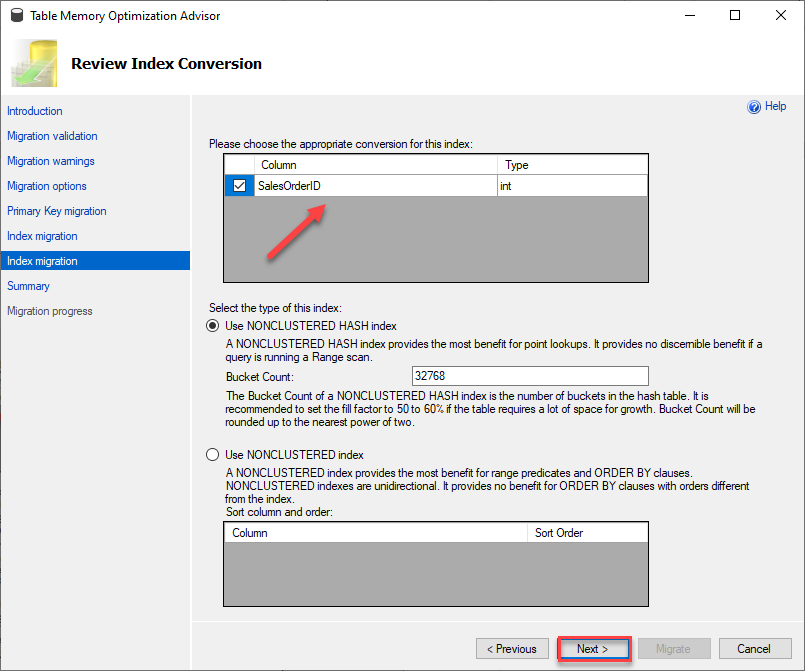Cancel the advisor wizard
The width and height of the screenshot is (805, 671).
pos(755,649)
